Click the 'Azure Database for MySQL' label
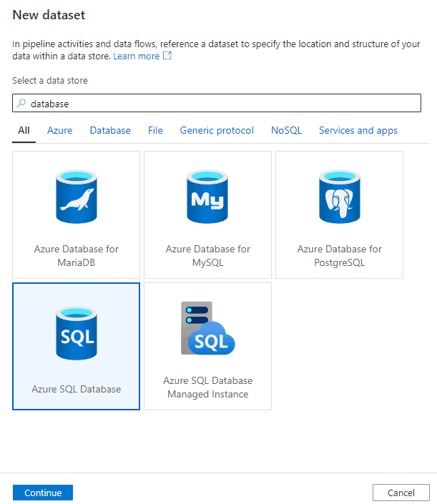 pos(207,256)
